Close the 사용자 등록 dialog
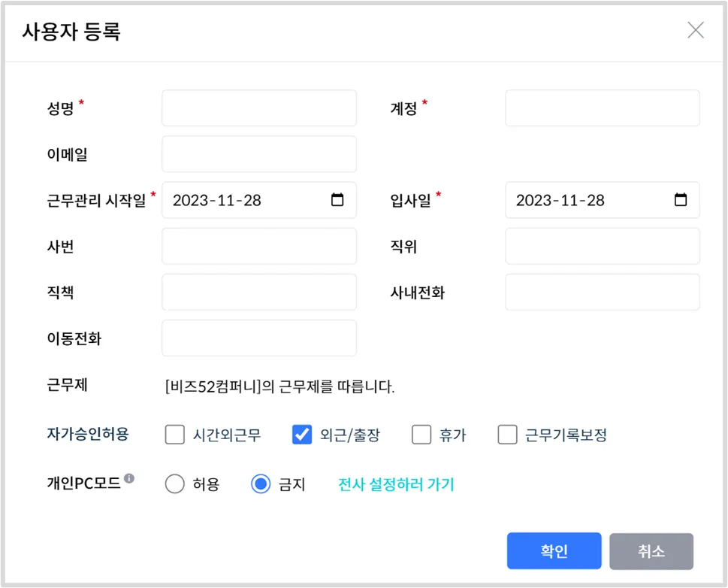The image size is (728, 588). (696, 30)
